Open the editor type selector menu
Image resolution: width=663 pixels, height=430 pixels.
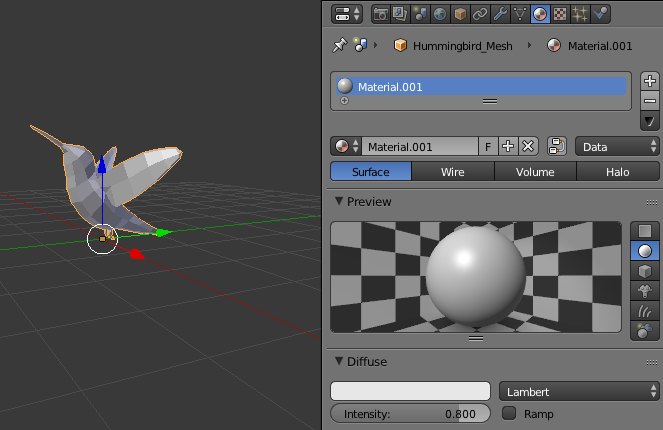(347, 14)
